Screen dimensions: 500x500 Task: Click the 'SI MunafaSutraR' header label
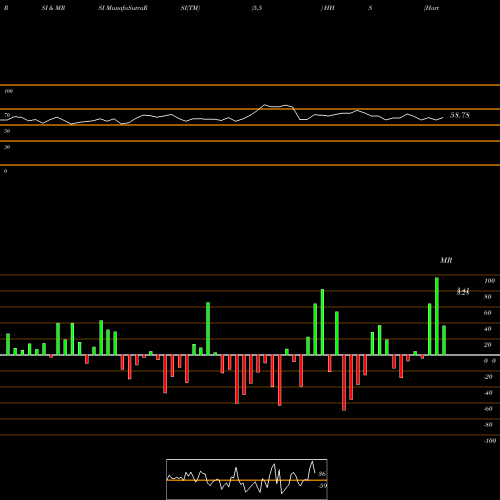tap(123, 8)
